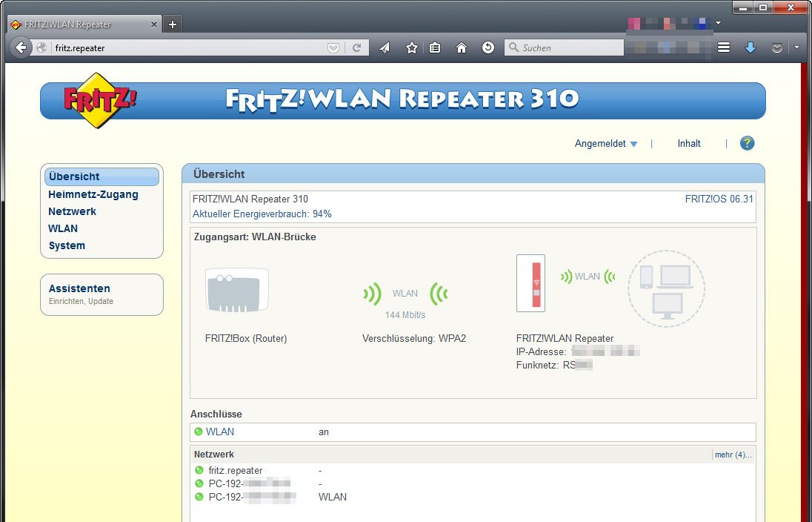Image resolution: width=812 pixels, height=522 pixels.
Task: Open Assistenten for setup and update
Action: 79,288
